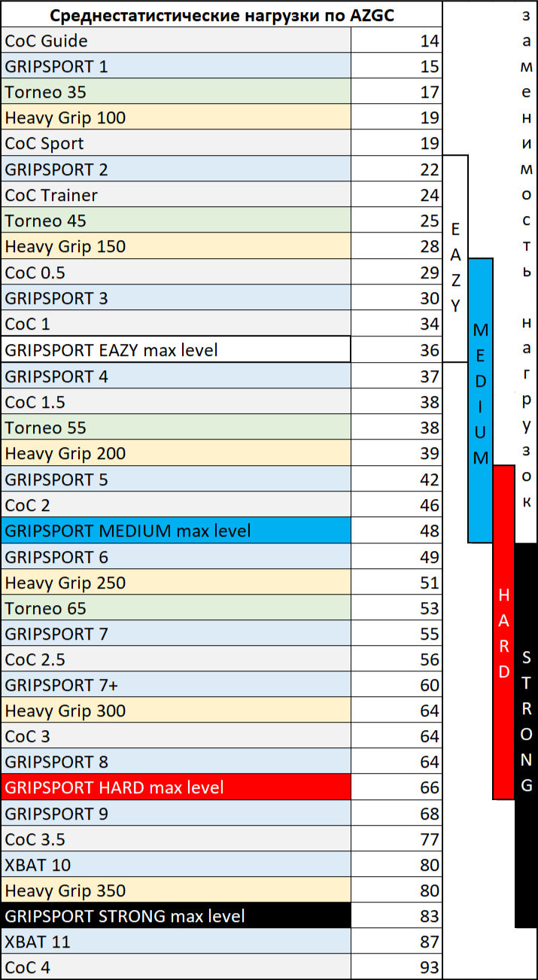Click the 'Heavy Grip 150' cell
The image size is (538, 980).
pos(176,246)
